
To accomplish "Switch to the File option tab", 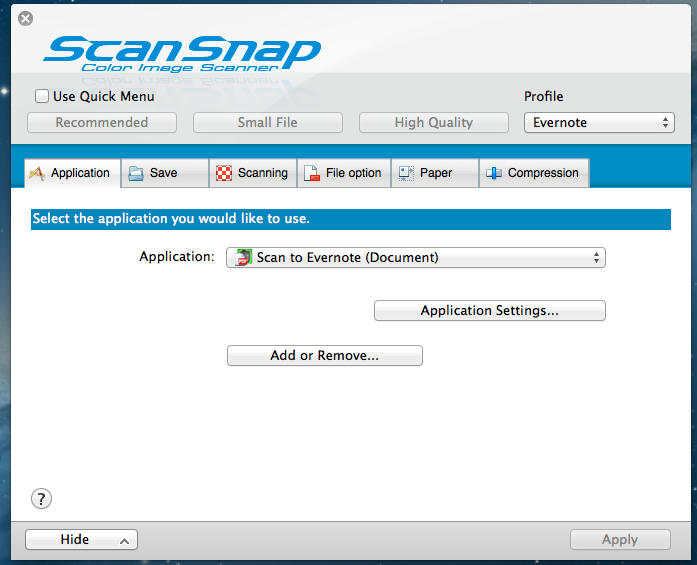I will tap(344, 173).
